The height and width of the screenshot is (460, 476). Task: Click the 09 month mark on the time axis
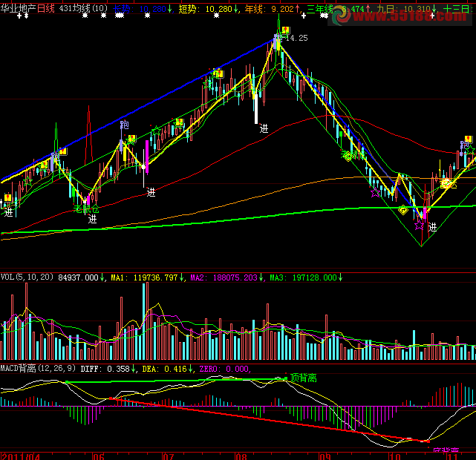(325, 456)
